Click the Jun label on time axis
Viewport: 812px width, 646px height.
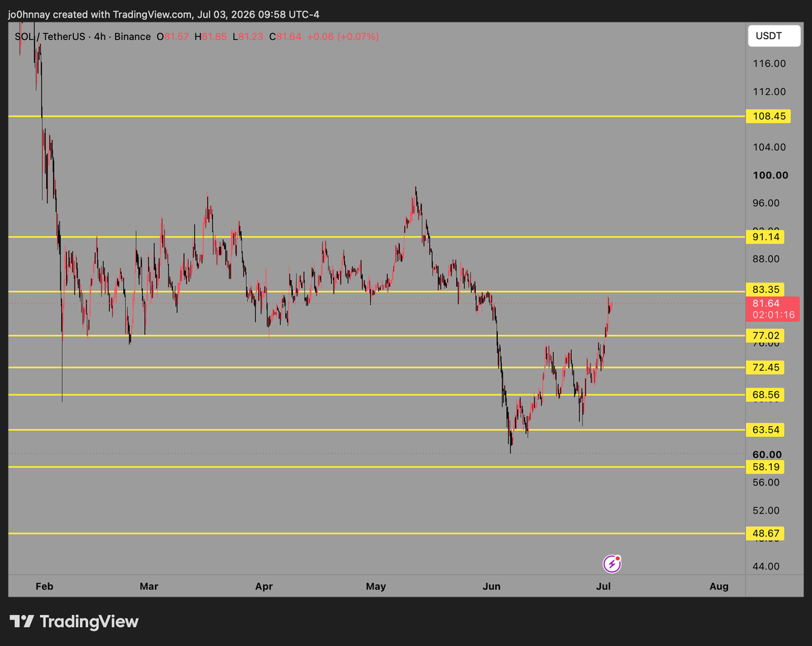coord(491,586)
